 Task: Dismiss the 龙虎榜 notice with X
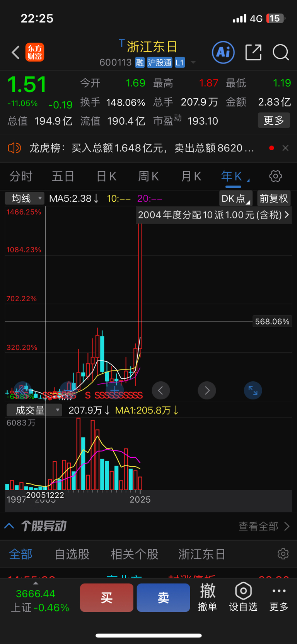tap(285, 148)
